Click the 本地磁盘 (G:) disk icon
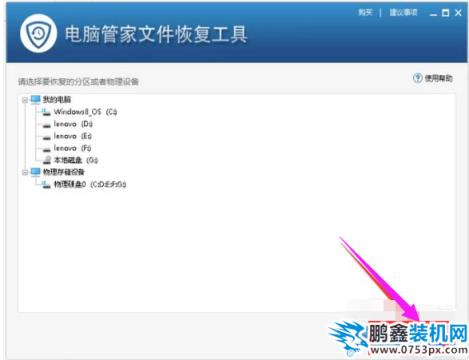Viewport: 469px width, 360px height. (47, 160)
